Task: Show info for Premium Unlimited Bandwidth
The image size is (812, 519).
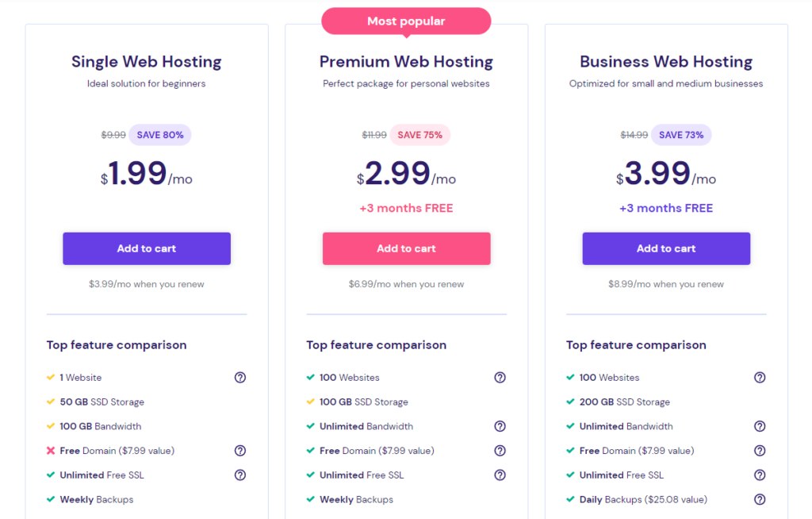Action: 500,426
